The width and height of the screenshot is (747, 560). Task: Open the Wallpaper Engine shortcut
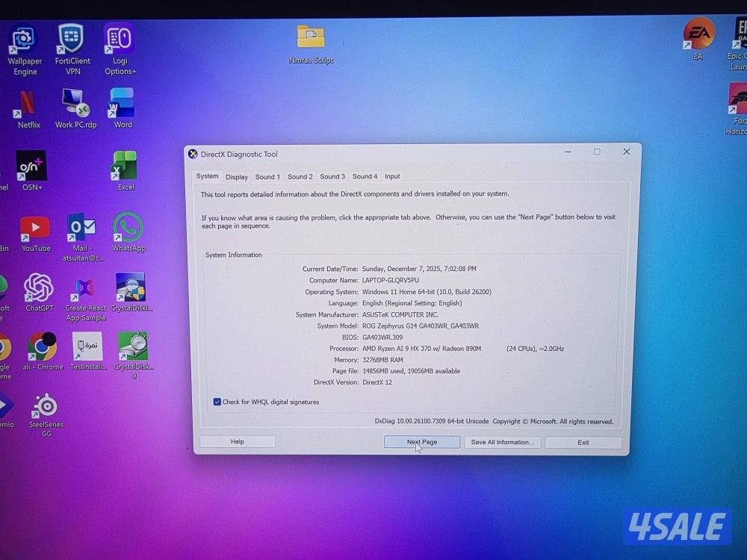[25, 41]
